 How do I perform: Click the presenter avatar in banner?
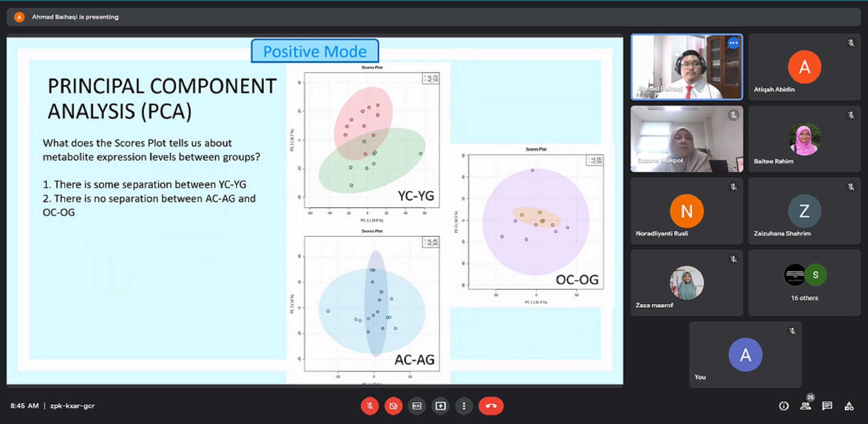coord(19,17)
